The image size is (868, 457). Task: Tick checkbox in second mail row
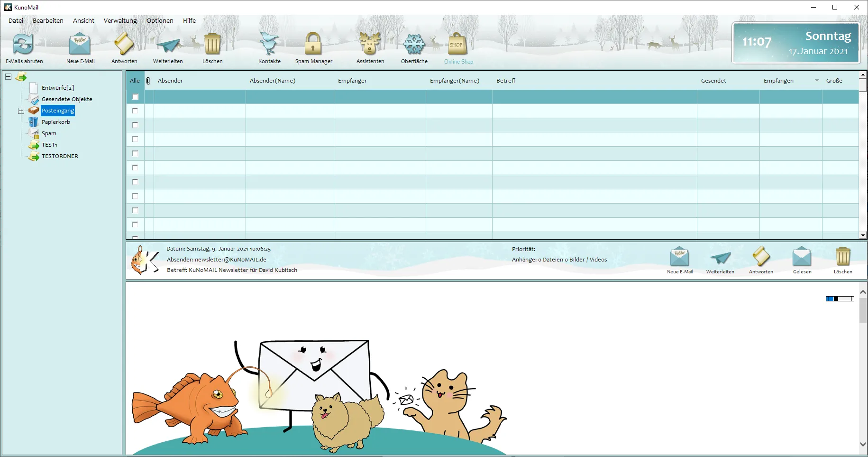tap(135, 111)
